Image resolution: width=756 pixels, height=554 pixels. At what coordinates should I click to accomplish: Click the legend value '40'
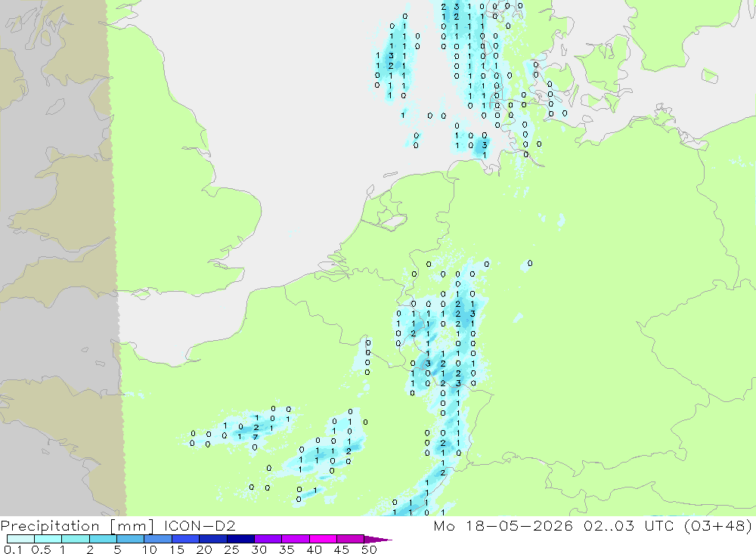314,549
